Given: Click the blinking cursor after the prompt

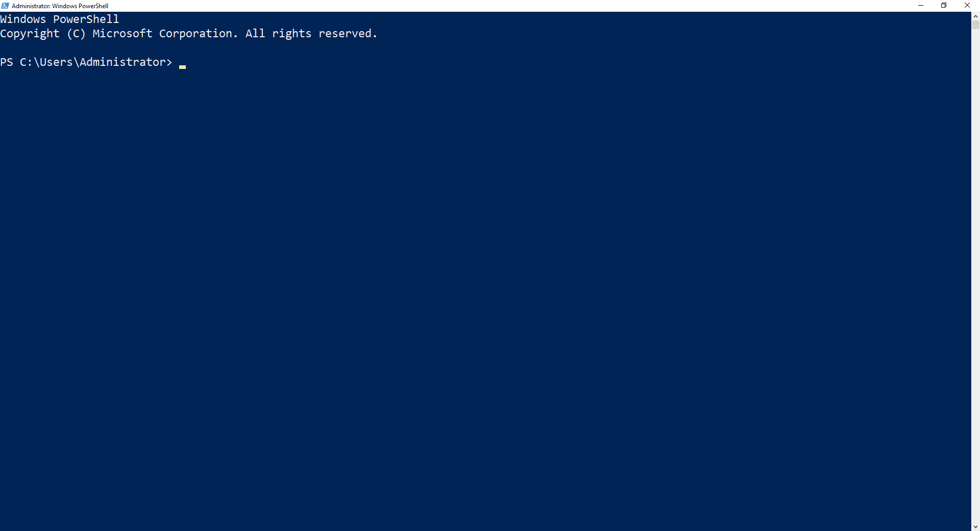Looking at the screenshot, I should (182, 67).
